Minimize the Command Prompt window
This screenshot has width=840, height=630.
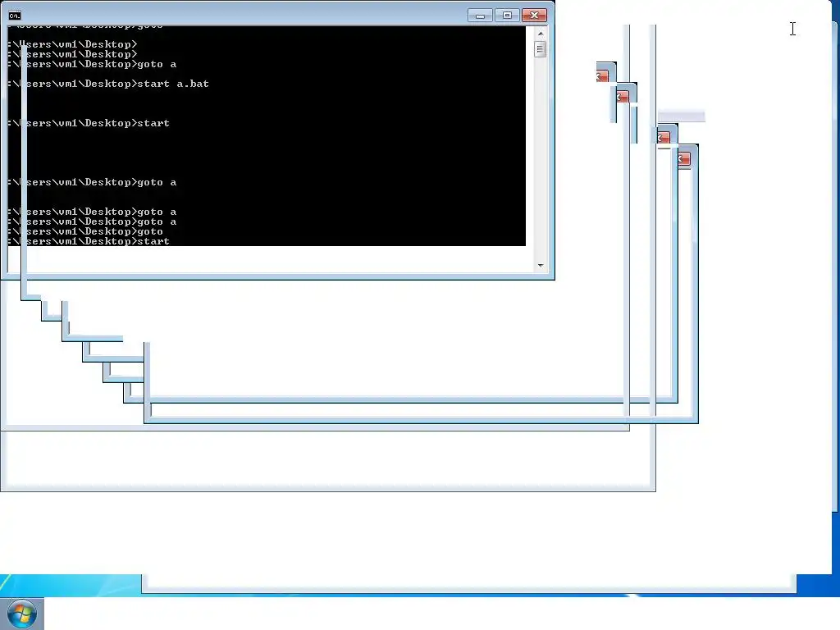coord(480,16)
